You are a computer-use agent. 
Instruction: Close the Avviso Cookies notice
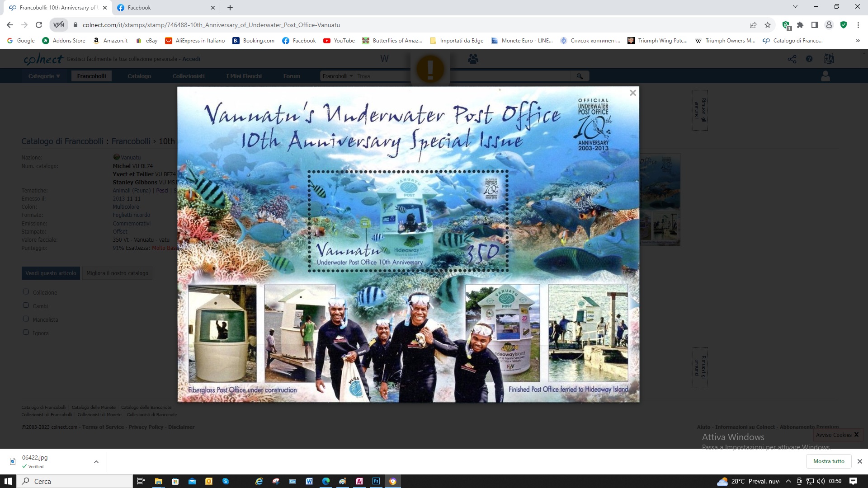coord(856,435)
